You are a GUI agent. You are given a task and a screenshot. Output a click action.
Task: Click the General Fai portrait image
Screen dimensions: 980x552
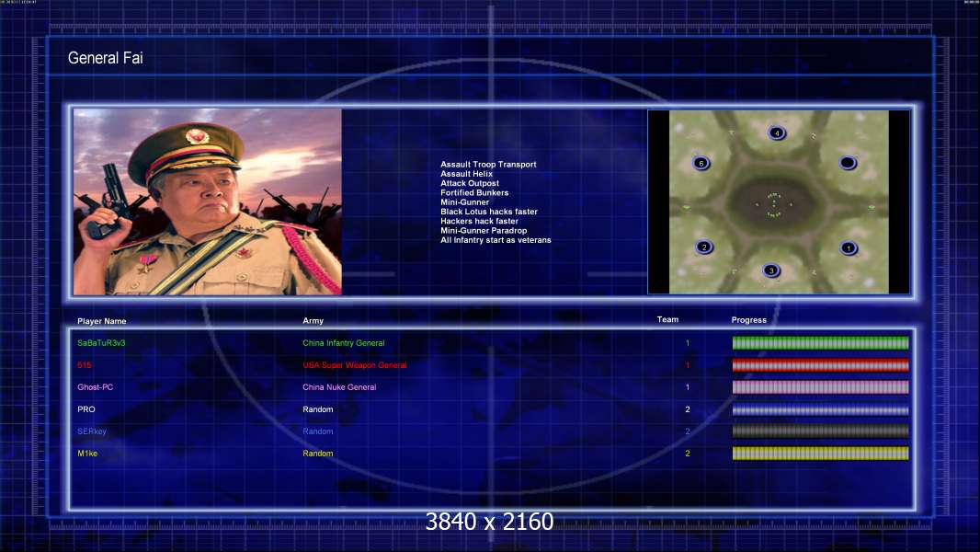(x=208, y=201)
